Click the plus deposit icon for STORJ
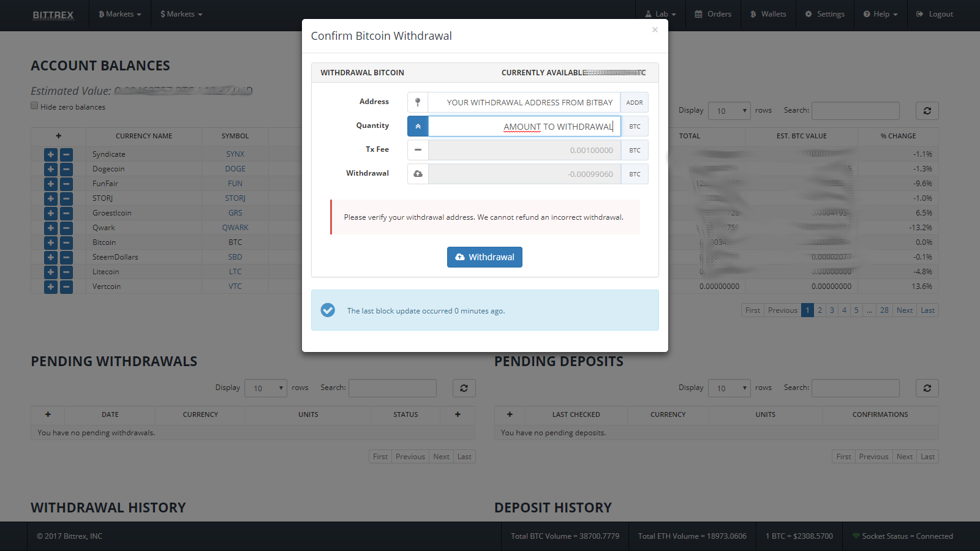The height and width of the screenshot is (551, 980). click(51, 198)
